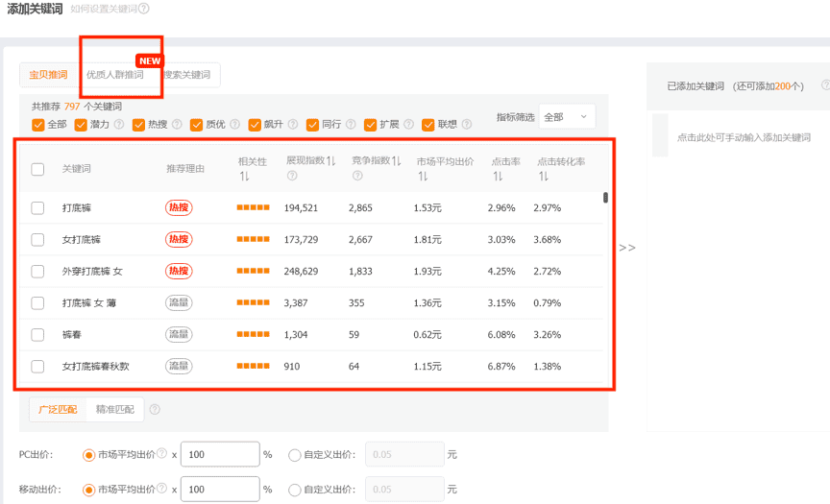Click the 流量 tag on 裤春 row
The image size is (830, 504).
pyautogui.click(x=179, y=334)
